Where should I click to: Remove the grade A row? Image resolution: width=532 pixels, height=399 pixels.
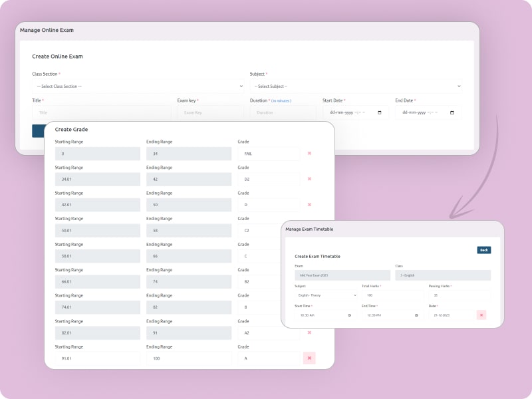(x=309, y=358)
